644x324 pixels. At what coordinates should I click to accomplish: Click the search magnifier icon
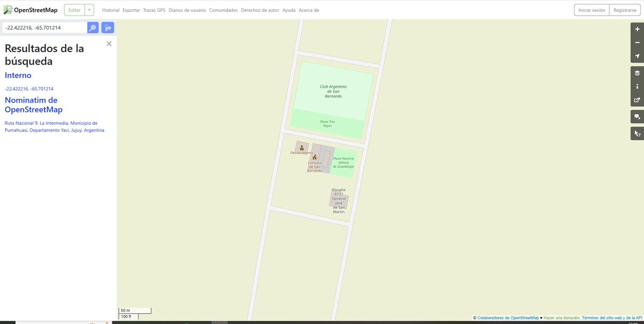[x=92, y=27]
